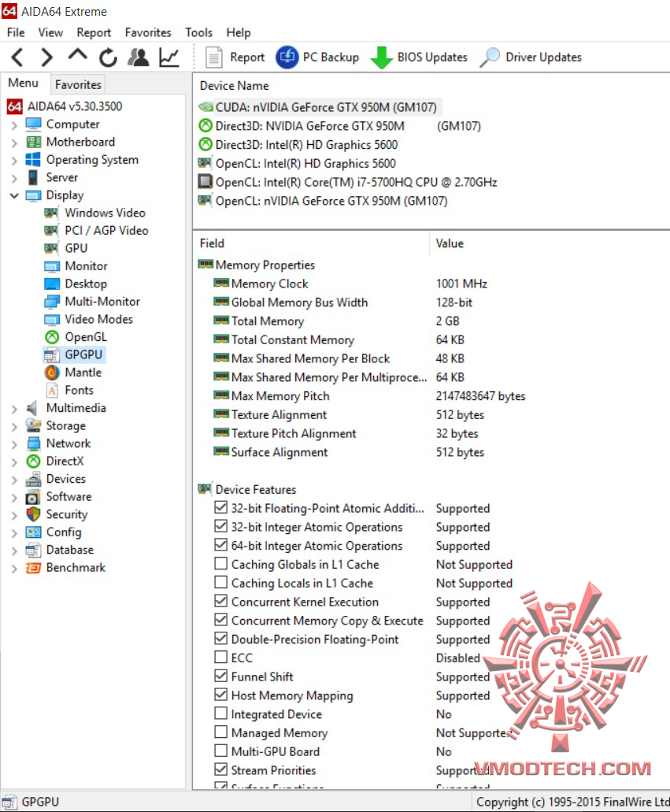Toggle the Managed Memory checkbox
Screen dimensions: 670x812
click(x=220, y=732)
